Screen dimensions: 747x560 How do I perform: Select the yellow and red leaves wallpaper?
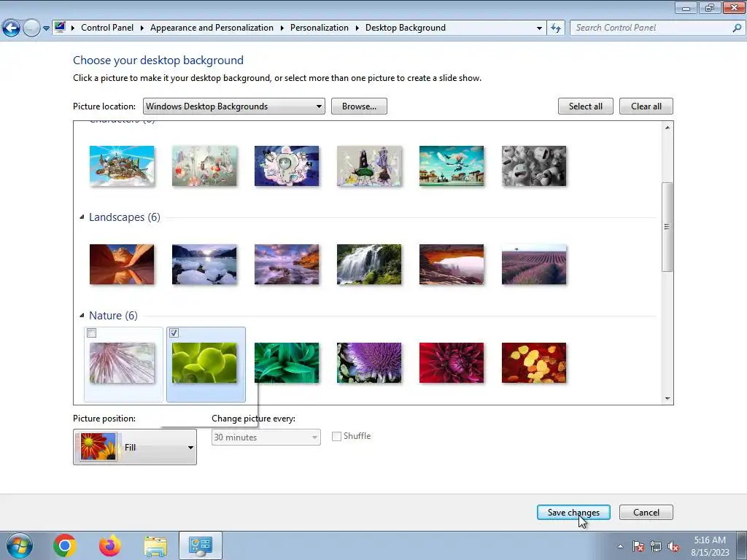click(534, 363)
